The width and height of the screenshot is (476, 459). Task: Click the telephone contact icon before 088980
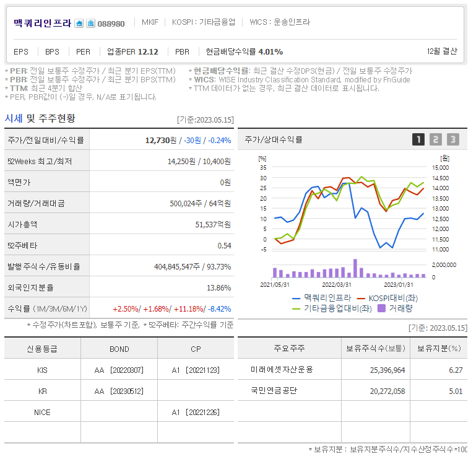coord(90,23)
